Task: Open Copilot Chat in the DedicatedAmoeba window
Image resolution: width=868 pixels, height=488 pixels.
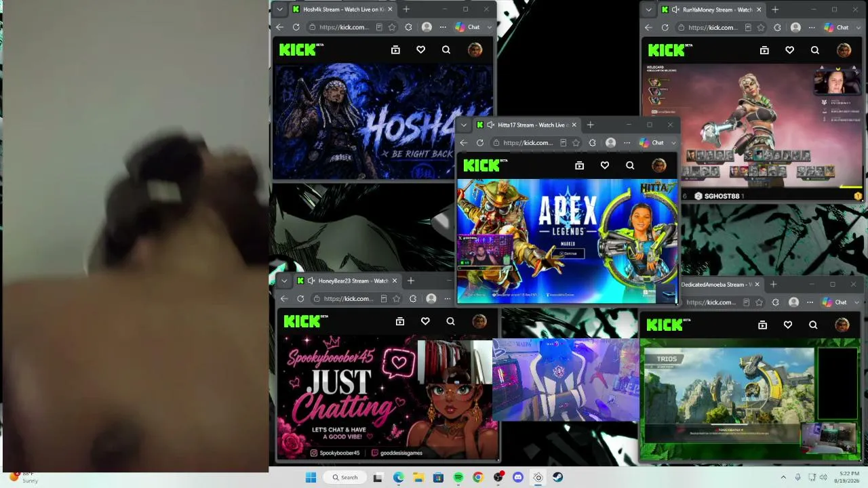Action: click(x=835, y=302)
